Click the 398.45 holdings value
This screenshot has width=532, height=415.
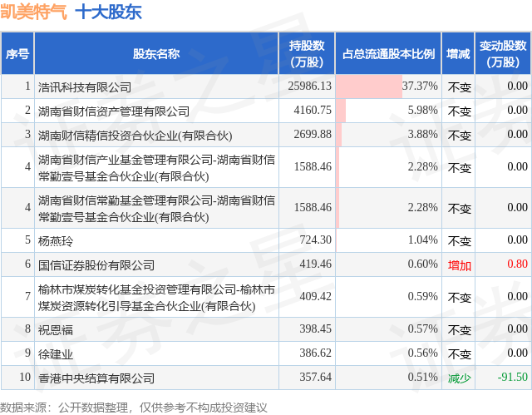pyautogui.click(x=315, y=329)
